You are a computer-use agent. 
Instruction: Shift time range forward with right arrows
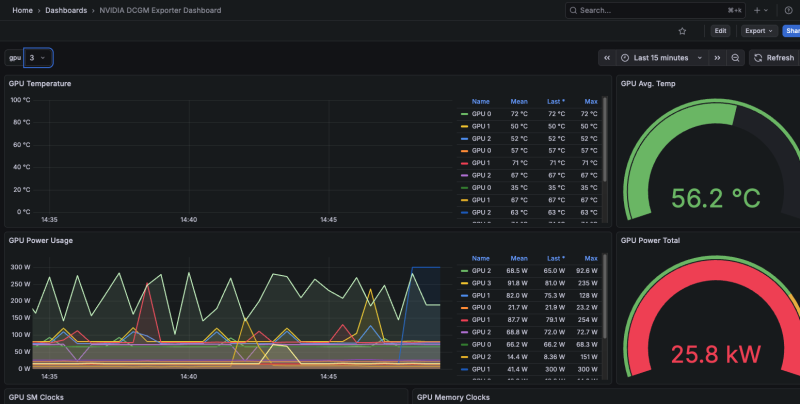717,58
